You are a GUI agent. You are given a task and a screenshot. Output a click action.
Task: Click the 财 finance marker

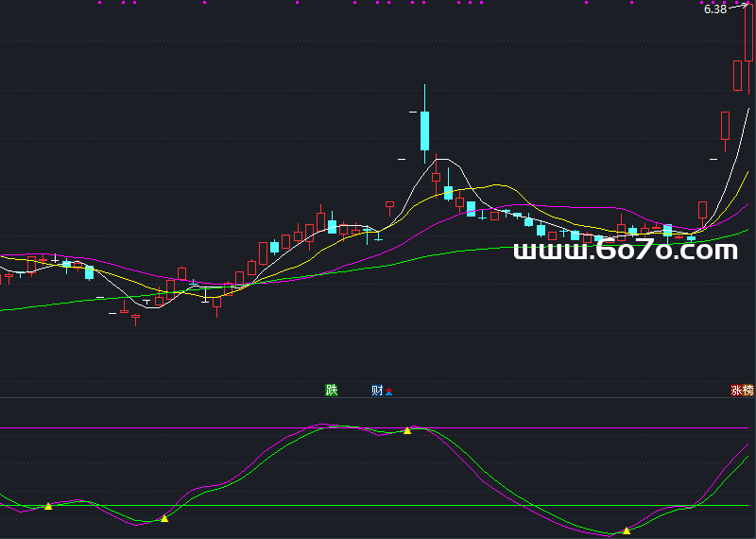pos(377,390)
